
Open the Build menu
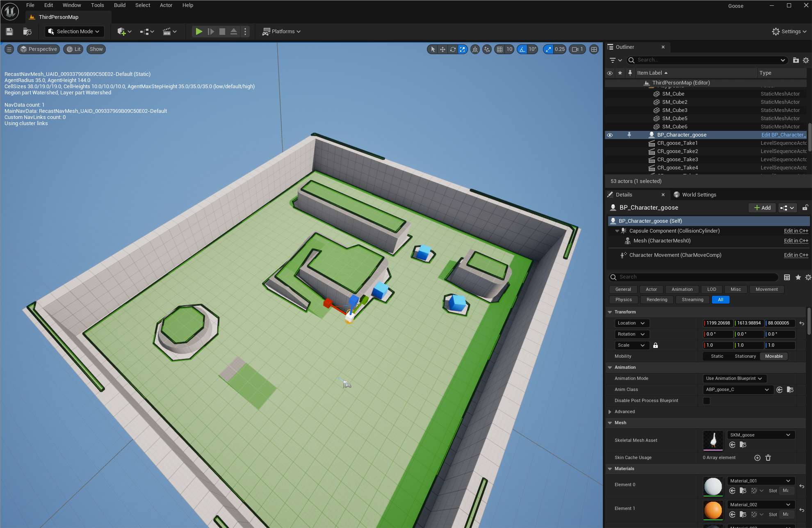pyautogui.click(x=120, y=5)
